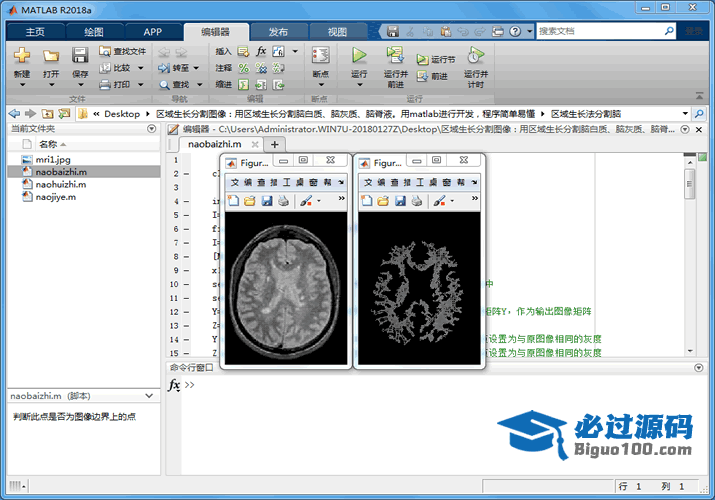Open mri1.jpg in the file list
Viewport: 715px width, 500px height.
tap(53, 160)
